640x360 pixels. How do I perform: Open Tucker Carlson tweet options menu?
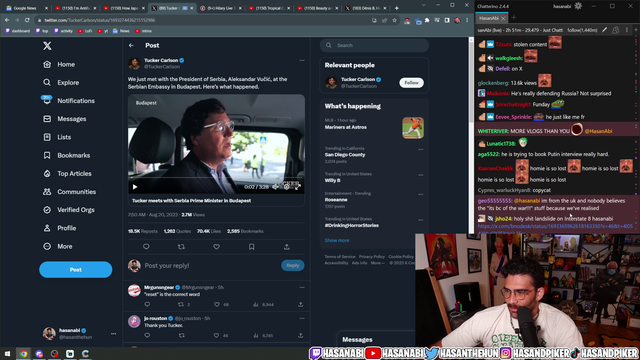[302, 60]
